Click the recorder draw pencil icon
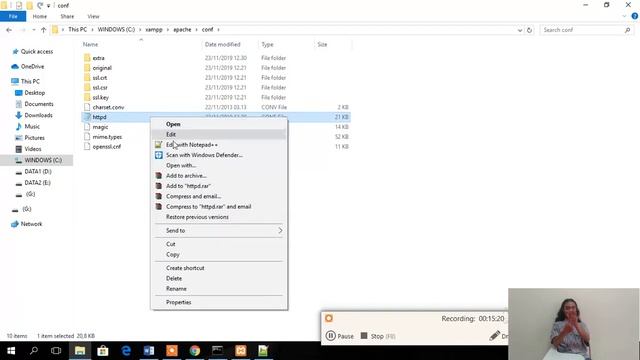Screen dimensions: 640x360 [x=494, y=336]
